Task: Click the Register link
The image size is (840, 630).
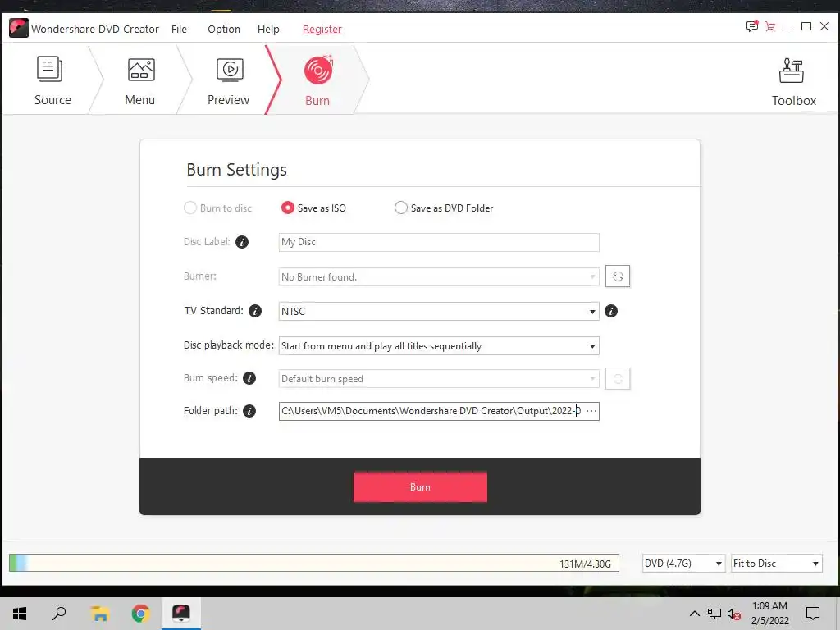Action: (322, 29)
